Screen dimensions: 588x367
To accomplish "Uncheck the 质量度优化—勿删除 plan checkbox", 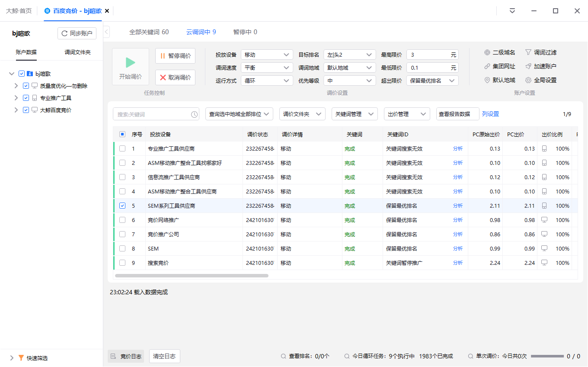I will [26, 86].
